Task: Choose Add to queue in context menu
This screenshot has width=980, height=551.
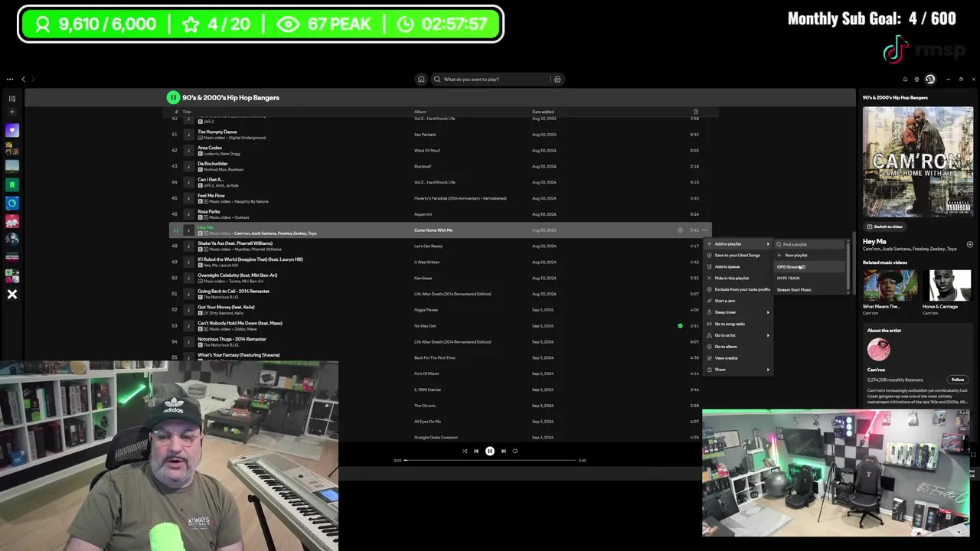Action: click(738, 267)
